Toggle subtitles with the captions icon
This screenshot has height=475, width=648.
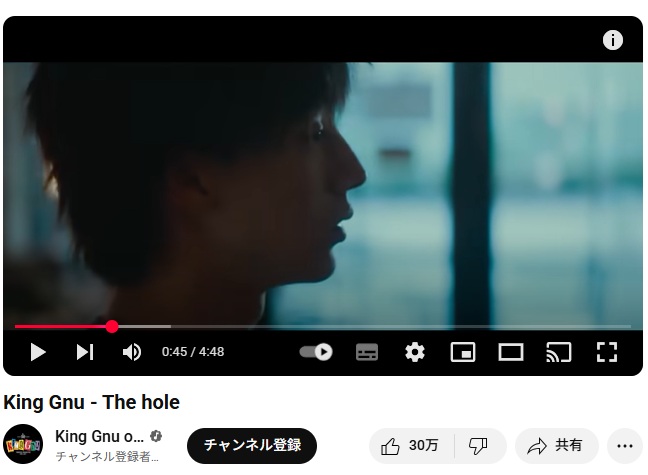[367, 352]
